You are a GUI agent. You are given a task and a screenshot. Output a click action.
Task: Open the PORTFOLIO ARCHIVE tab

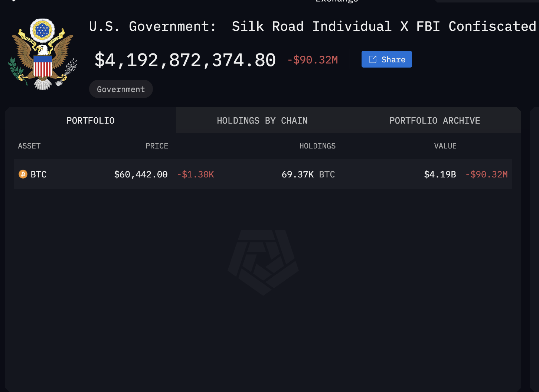point(434,120)
